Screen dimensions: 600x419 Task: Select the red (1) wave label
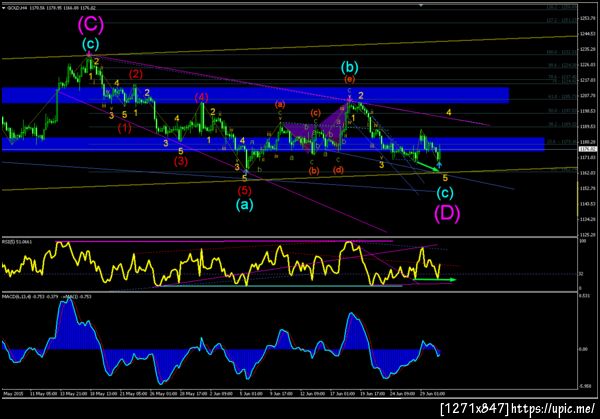tap(124, 128)
